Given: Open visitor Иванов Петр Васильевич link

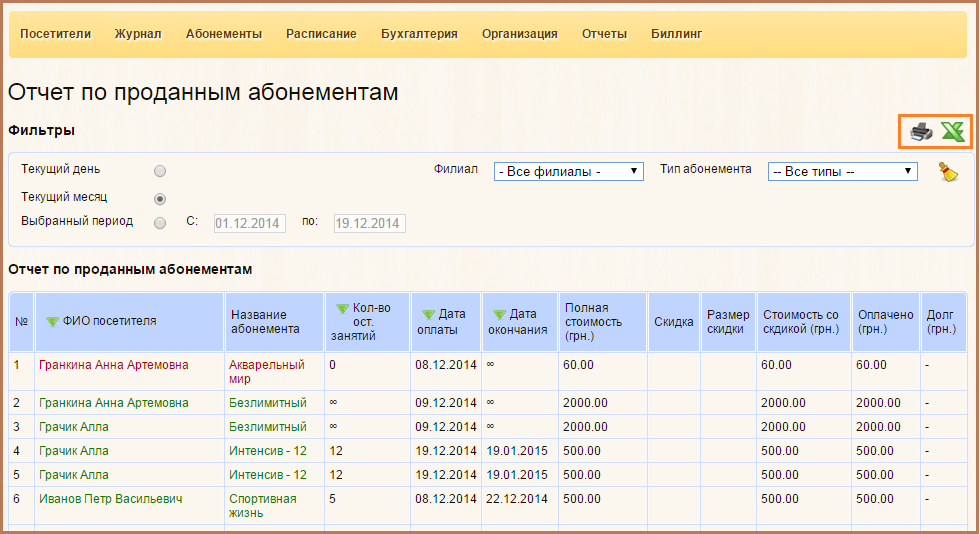Looking at the screenshot, I should pyautogui.click(x=110, y=498).
